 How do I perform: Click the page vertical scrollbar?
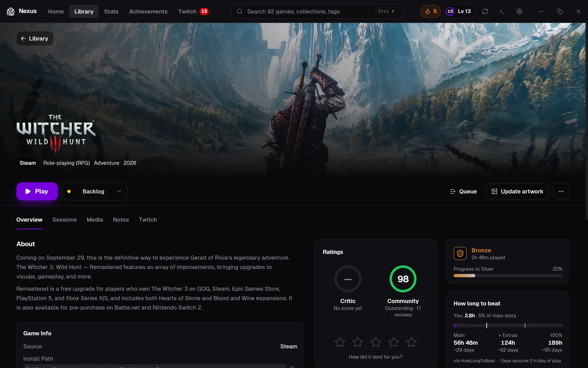pos(587,121)
